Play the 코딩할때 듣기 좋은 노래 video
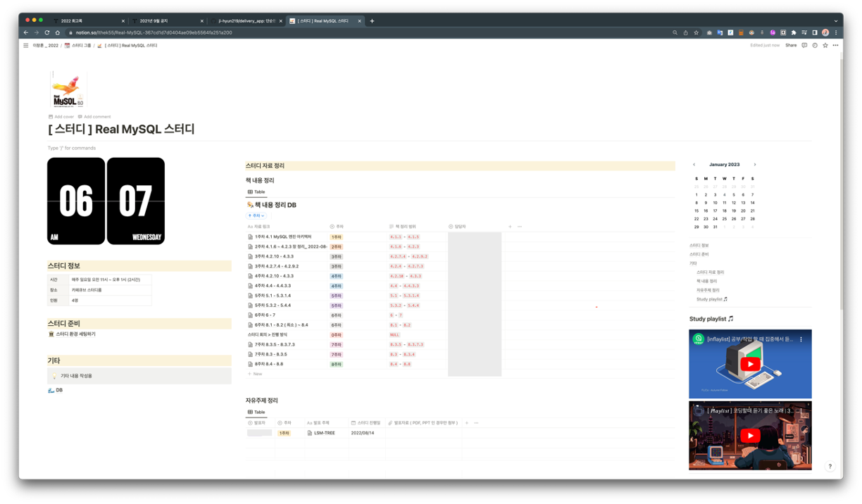The width and height of the screenshot is (862, 504). (x=750, y=436)
